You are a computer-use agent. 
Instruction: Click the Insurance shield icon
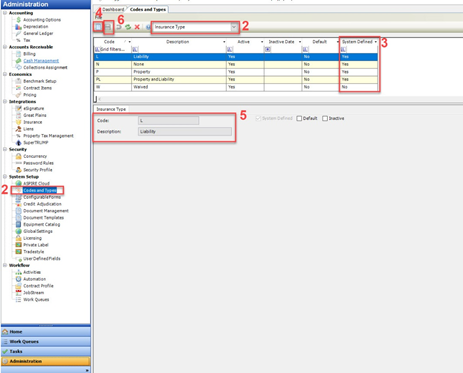[x=19, y=122]
